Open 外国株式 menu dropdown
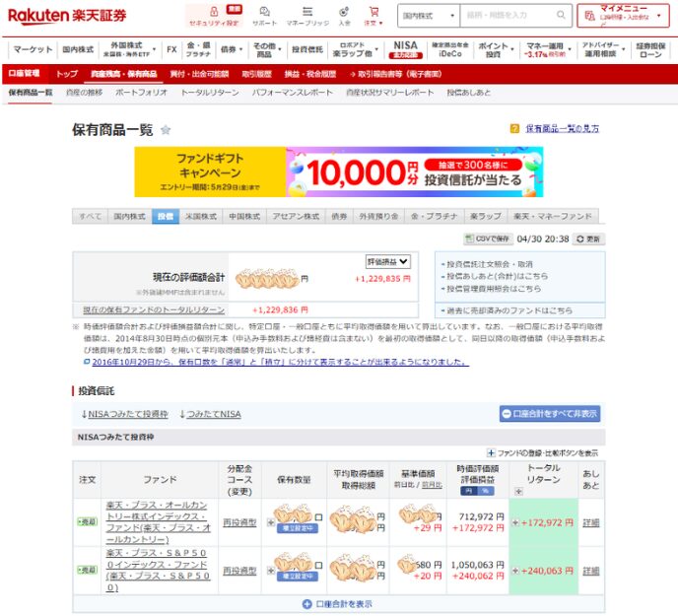Image resolution: width=678 pixels, height=616 pixels. tap(130, 49)
